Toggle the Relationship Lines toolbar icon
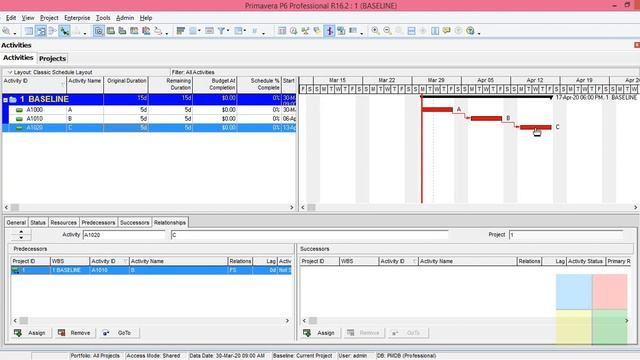The width and height of the screenshot is (640, 360). 64,31
